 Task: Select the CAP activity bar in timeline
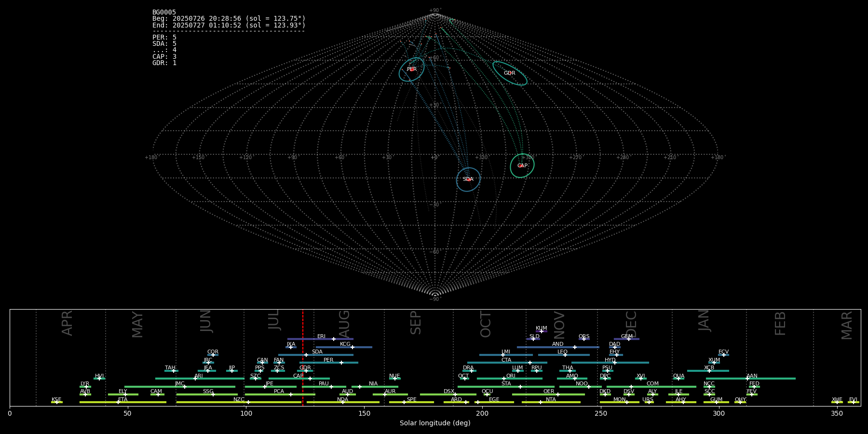coord(299,378)
